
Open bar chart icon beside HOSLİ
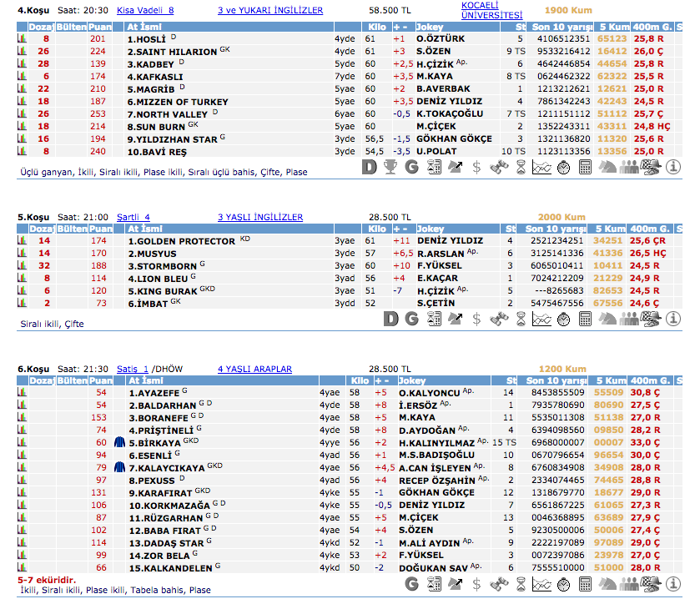click(23, 39)
